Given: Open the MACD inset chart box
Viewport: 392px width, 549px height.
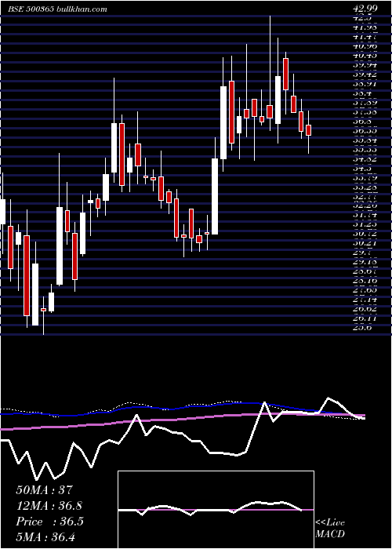Looking at the screenshot, I should coord(216,510).
